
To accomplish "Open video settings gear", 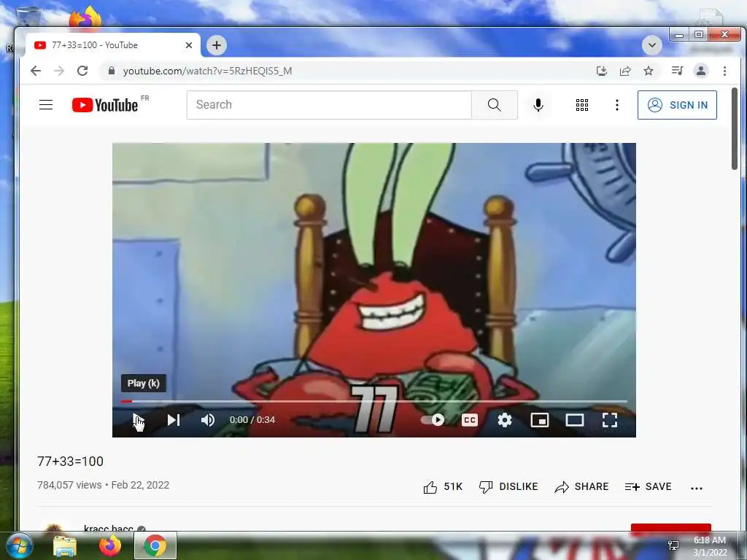I will coord(505,420).
